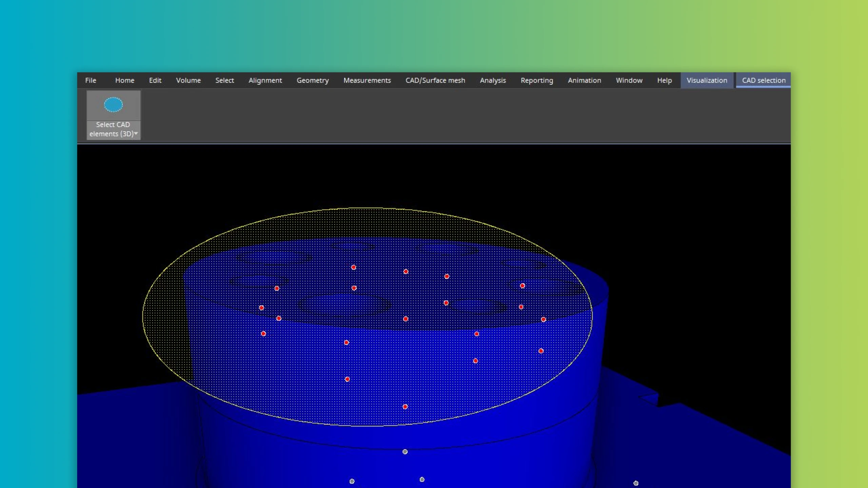Select the CAD selection tab
The height and width of the screenshot is (488, 868).
tap(764, 80)
